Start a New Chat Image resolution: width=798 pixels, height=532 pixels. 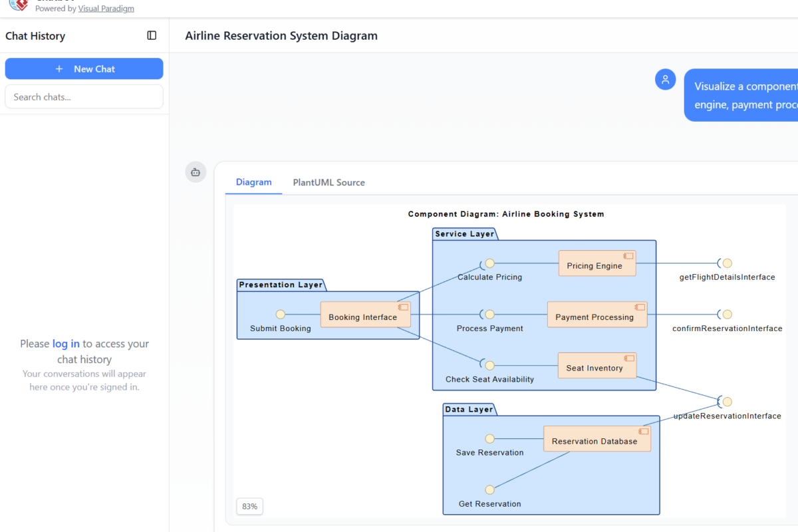[x=84, y=68]
